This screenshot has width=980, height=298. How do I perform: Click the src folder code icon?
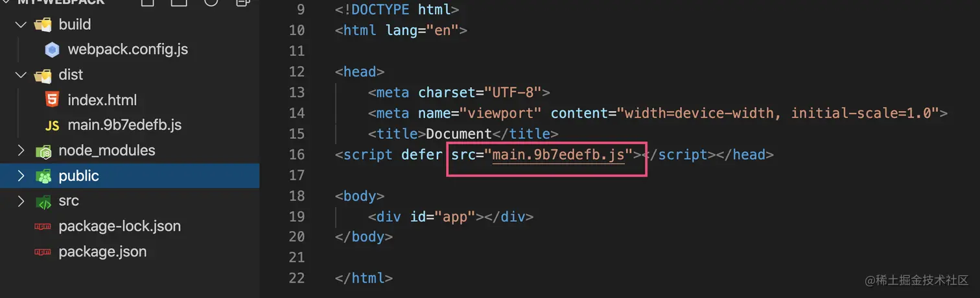click(43, 201)
